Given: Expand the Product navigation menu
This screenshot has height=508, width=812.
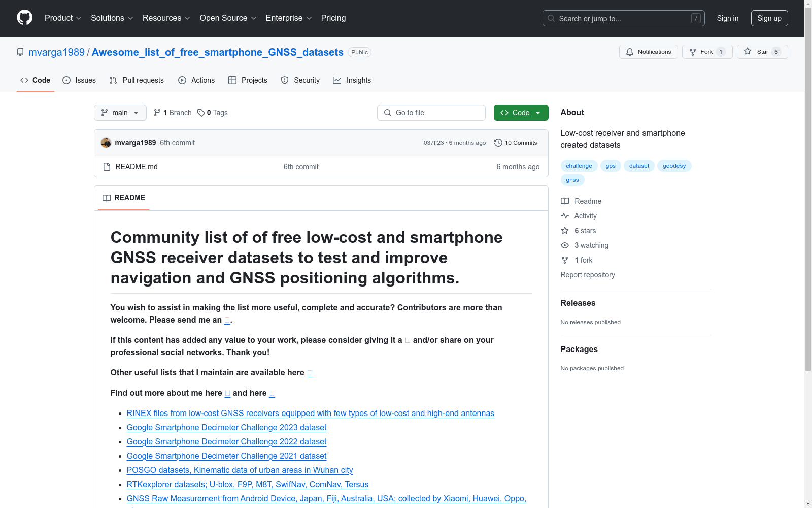Looking at the screenshot, I should pyautogui.click(x=63, y=18).
